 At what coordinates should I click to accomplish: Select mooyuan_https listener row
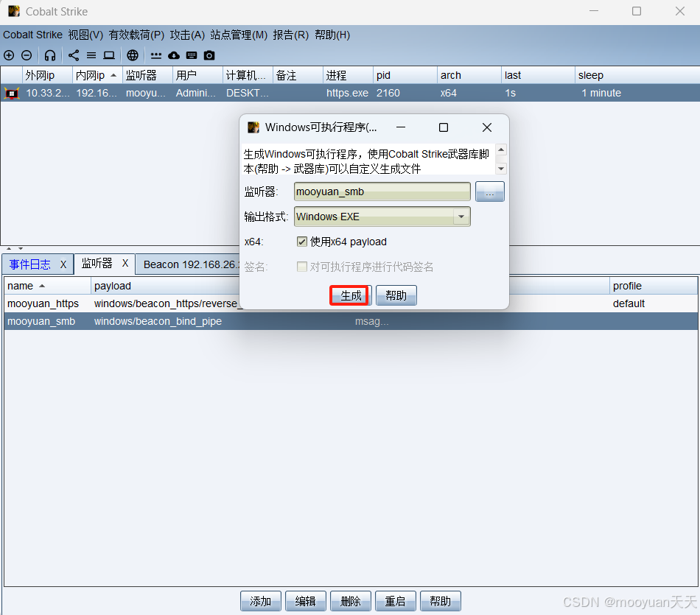pyautogui.click(x=351, y=304)
